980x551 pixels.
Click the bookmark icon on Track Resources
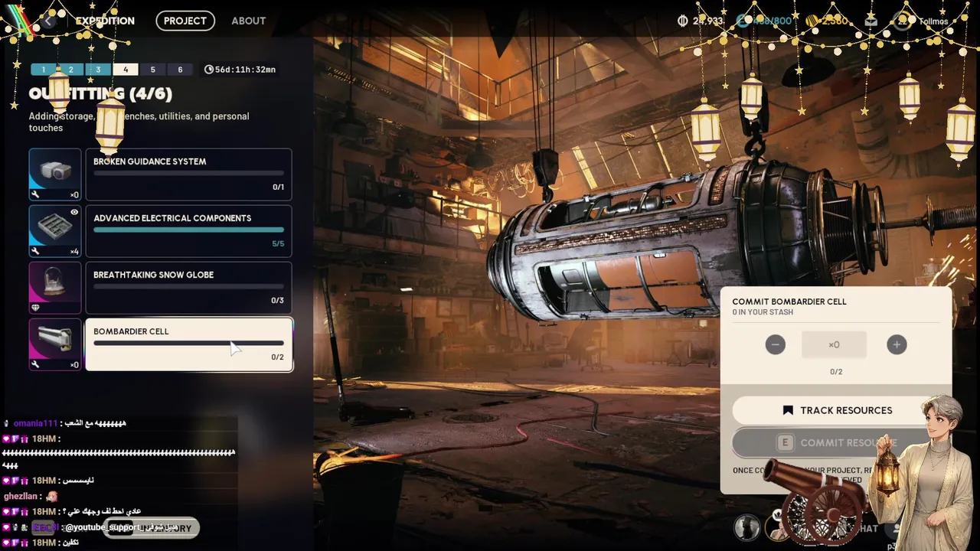[788, 410]
